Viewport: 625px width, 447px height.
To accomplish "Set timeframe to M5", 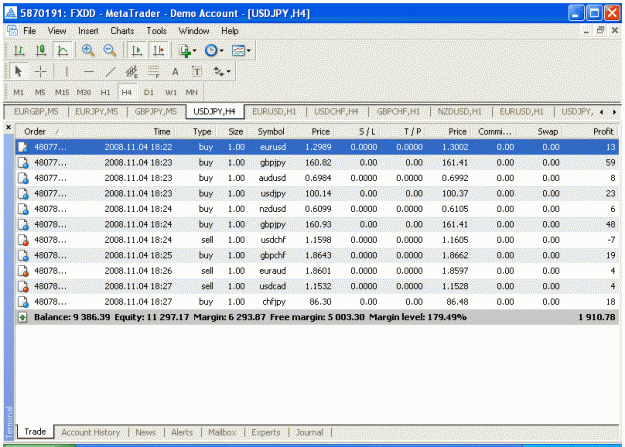I will pos(40,93).
